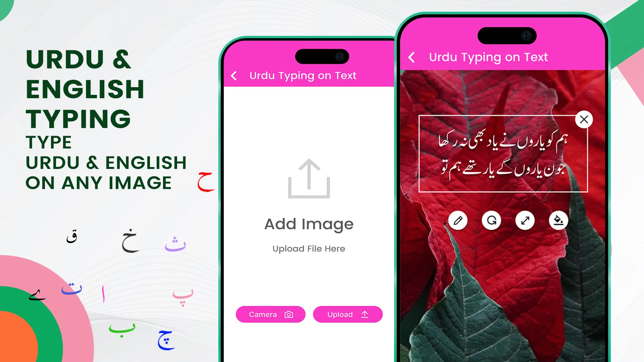Toggle Camera button to capture image

[x=270, y=314]
